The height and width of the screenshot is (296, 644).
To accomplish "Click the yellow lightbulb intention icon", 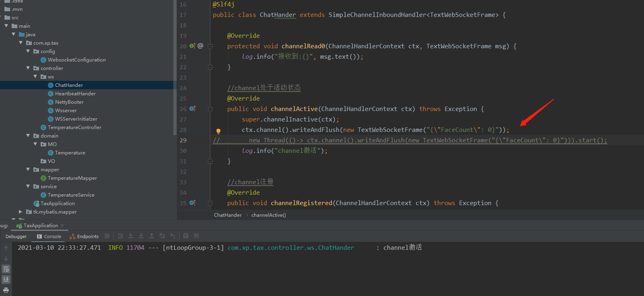I will click(x=218, y=131).
